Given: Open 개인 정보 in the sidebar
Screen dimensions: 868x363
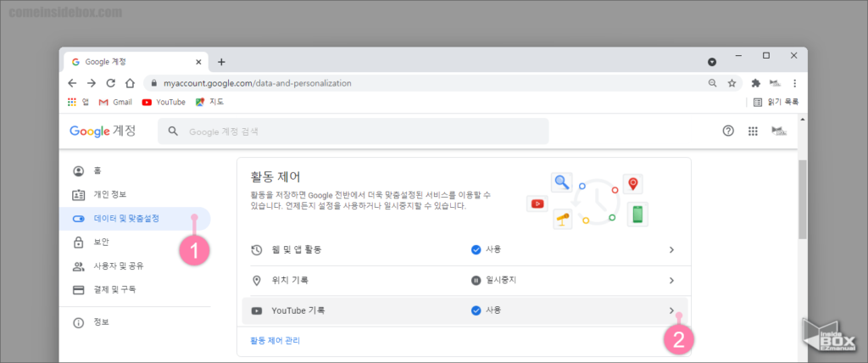Looking at the screenshot, I should [x=110, y=194].
